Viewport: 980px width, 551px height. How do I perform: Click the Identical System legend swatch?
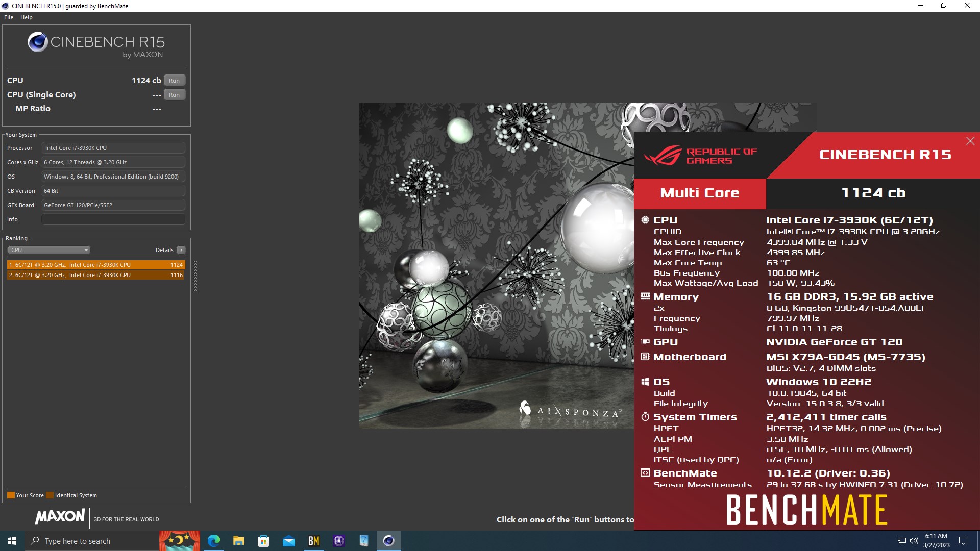coord(50,495)
